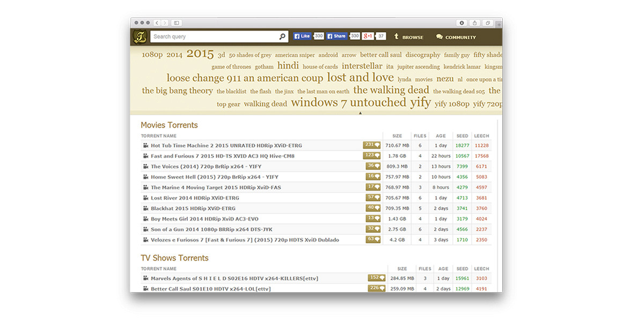This screenshot has width=644, height=322.
Task: Select the 2015 tag
Action: click(x=200, y=54)
